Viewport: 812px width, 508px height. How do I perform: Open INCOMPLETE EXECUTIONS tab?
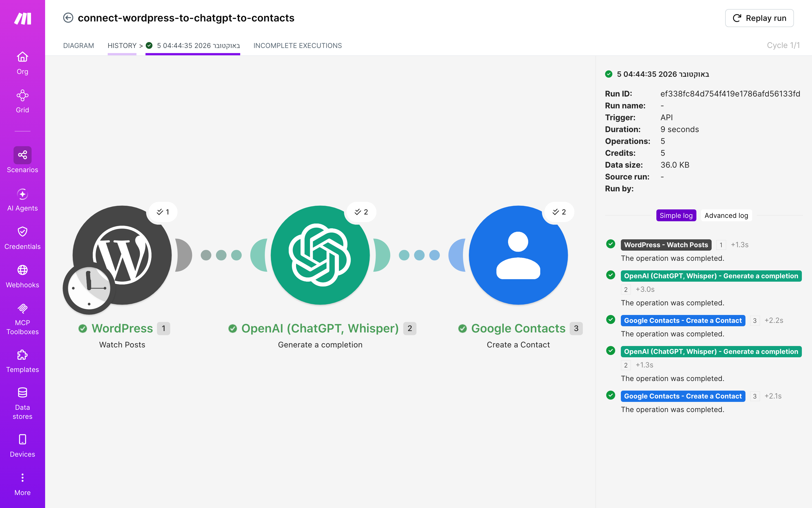(x=298, y=45)
